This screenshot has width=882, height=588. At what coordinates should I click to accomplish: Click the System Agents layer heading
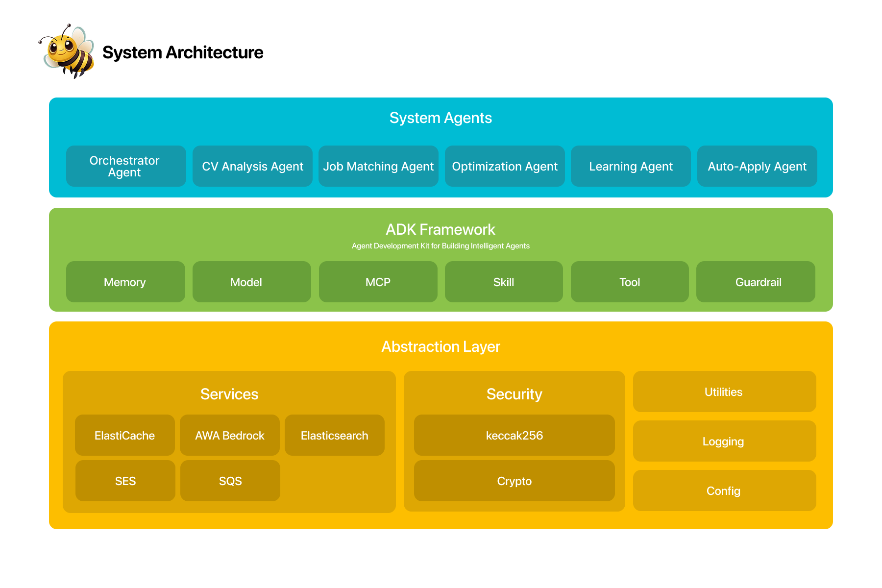point(441,118)
